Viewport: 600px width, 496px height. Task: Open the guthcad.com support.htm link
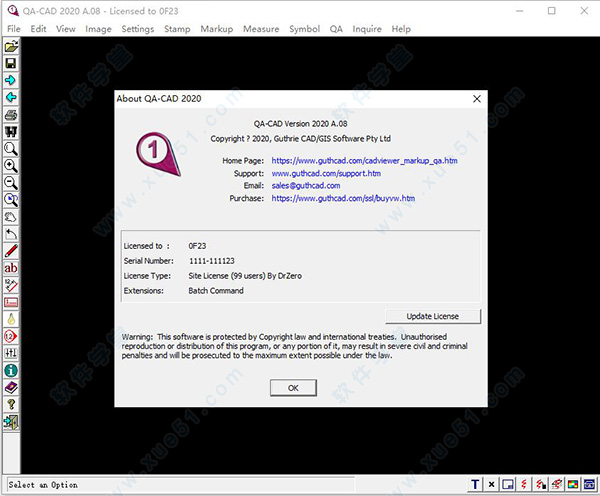326,173
